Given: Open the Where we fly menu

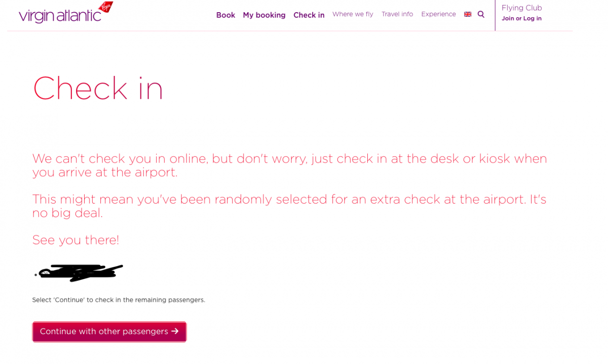Looking at the screenshot, I should click(353, 14).
